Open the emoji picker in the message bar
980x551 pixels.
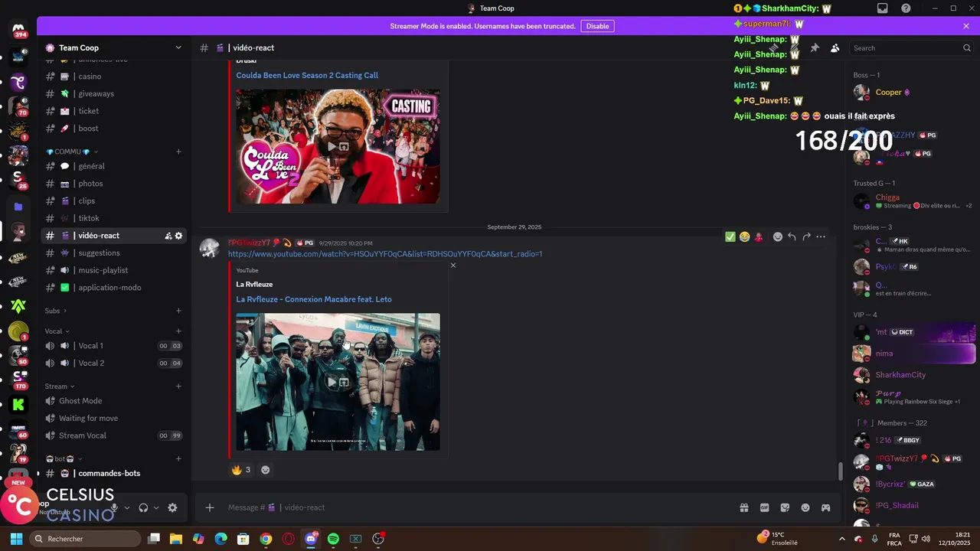point(805,507)
